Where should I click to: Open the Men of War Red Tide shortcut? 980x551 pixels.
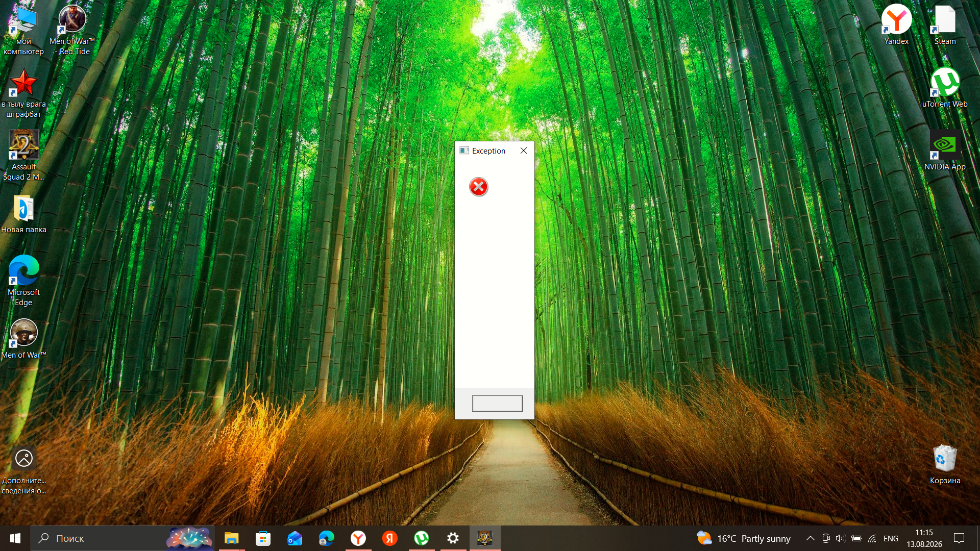click(x=72, y=30)
